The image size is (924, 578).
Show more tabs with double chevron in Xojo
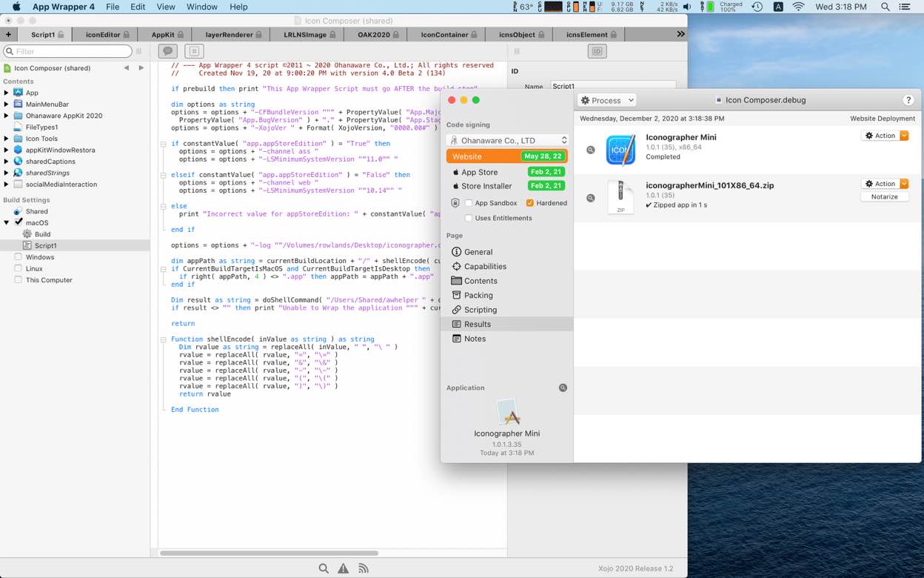pos(680,34)
